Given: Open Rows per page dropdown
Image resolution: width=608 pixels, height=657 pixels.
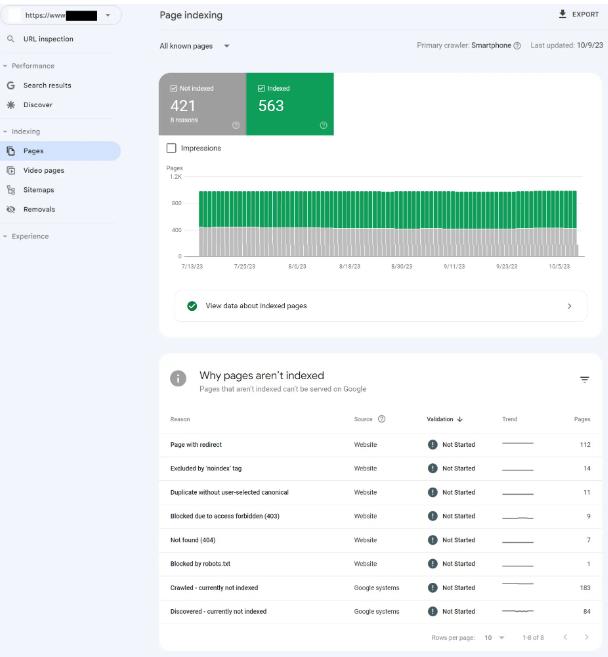Looking at the screenshot, I should 494,637.
